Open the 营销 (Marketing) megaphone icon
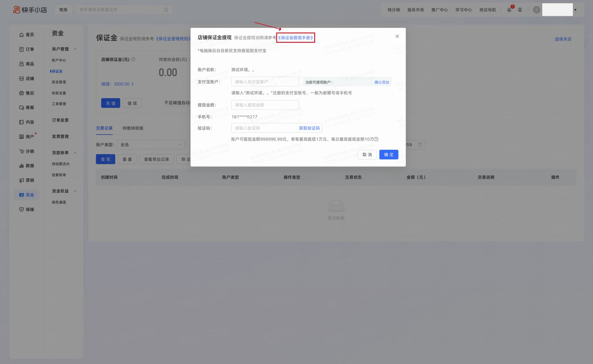This screenshot has width=593, height=364. tap(22, 180)
